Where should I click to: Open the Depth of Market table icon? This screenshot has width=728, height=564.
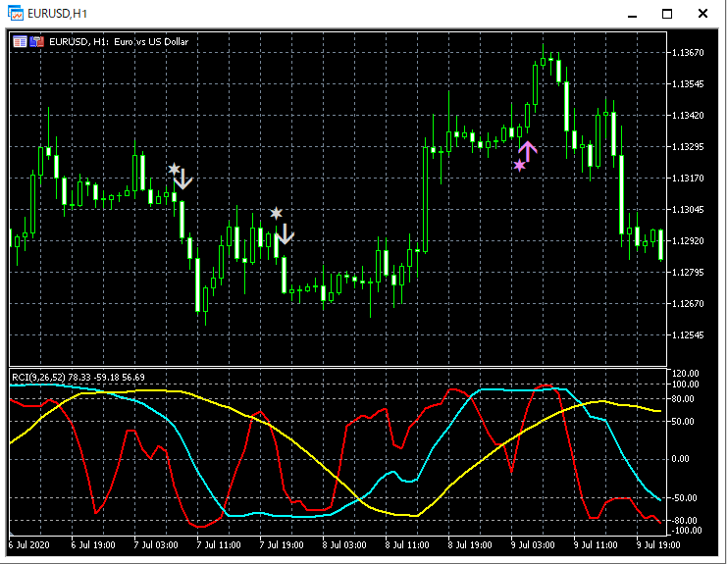click(x=20, y=42)
